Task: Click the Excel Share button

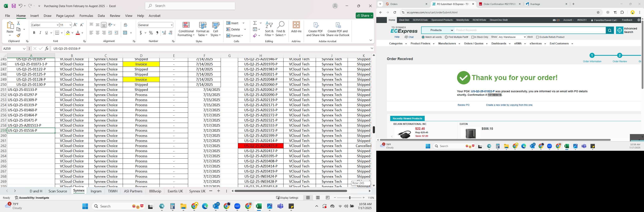Action: point(364,16)
